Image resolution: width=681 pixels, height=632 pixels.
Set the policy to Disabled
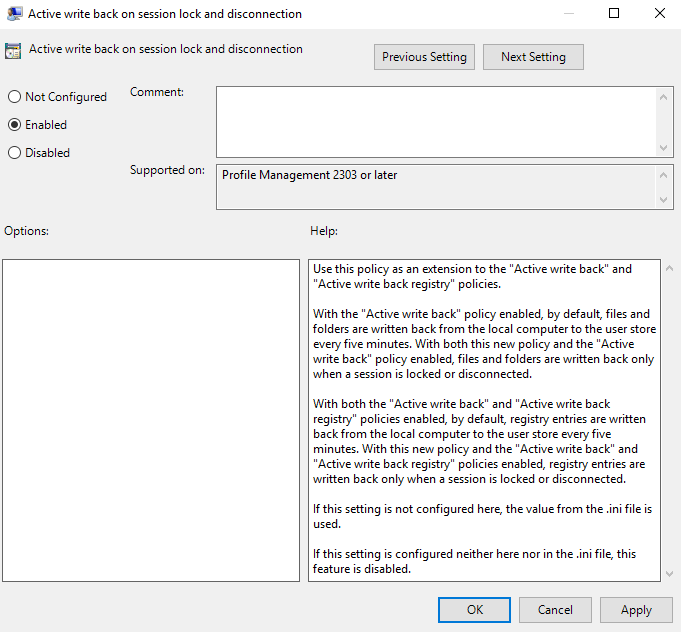point(14,153)
